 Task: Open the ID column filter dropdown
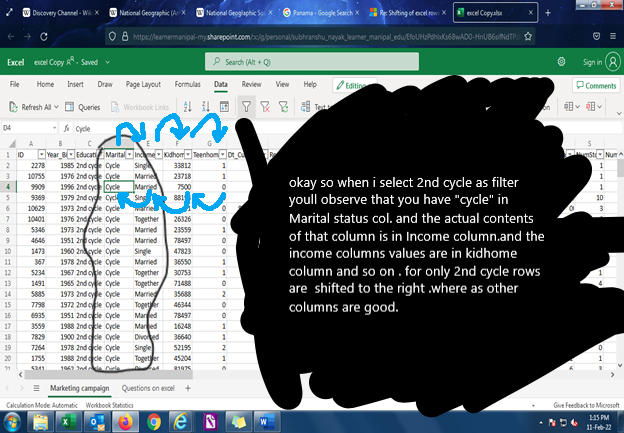pyautogui.click(x=41, y=154)
